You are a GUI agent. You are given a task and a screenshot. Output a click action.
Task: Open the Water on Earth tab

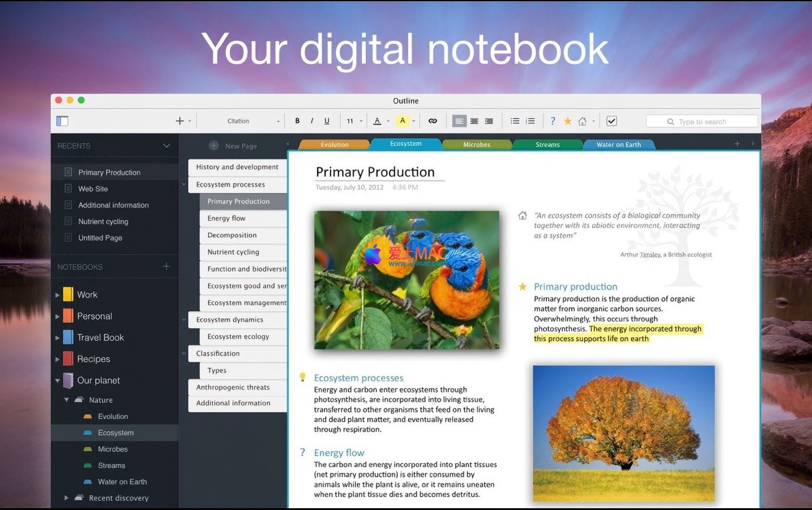(x=618, y=145)
